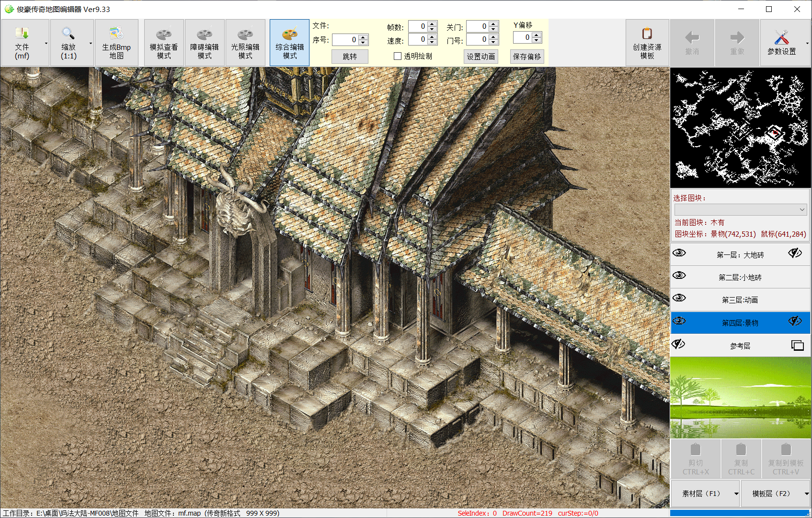Open the 素材层 (F1) tab

(702, 494)
